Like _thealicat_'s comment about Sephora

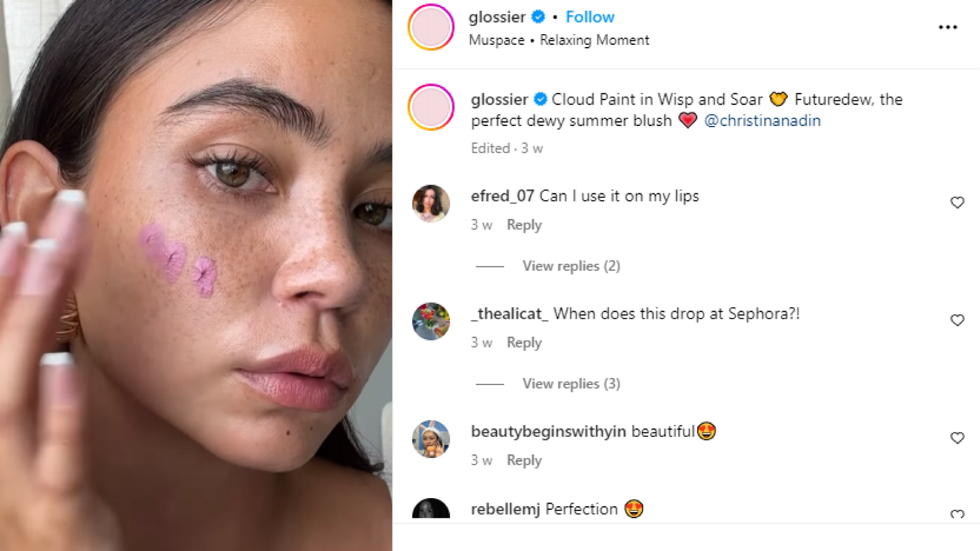click(957, 320)
